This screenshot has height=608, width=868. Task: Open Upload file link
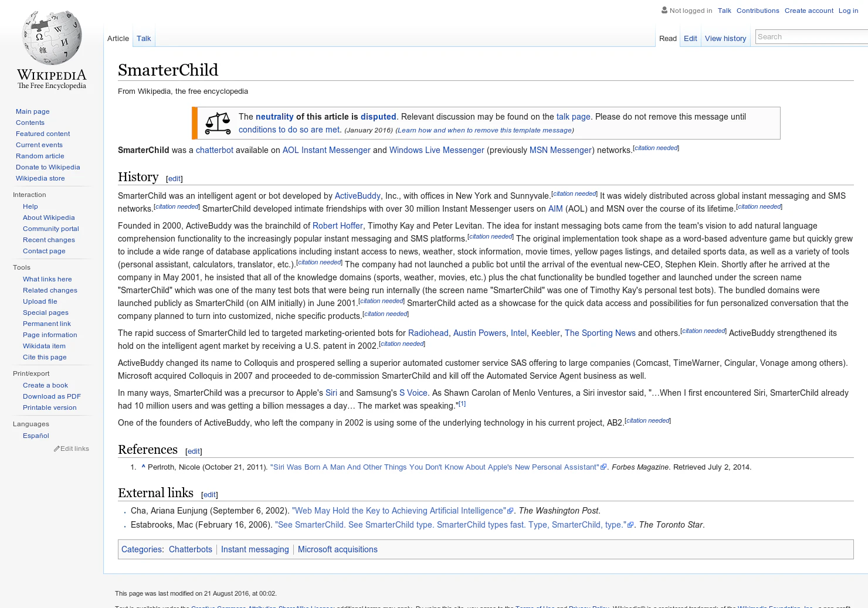[40, 301]
